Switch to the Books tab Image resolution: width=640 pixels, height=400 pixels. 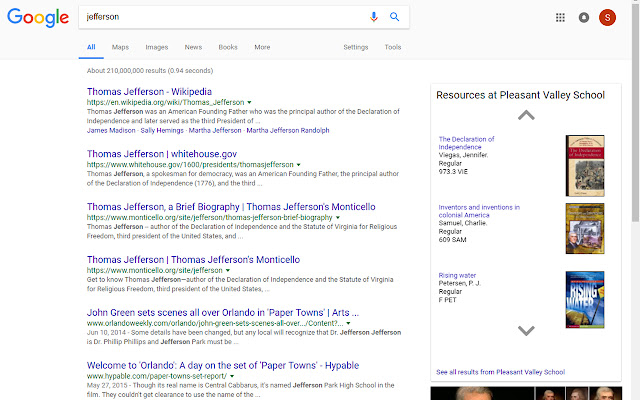[228, 47]
